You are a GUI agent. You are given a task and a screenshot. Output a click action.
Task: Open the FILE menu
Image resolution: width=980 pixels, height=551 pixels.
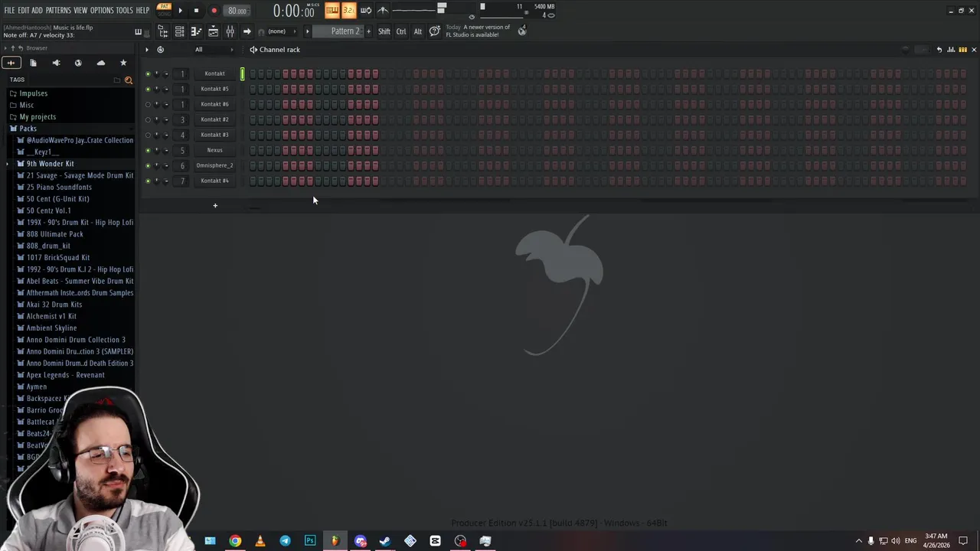(x=9, y=10)
